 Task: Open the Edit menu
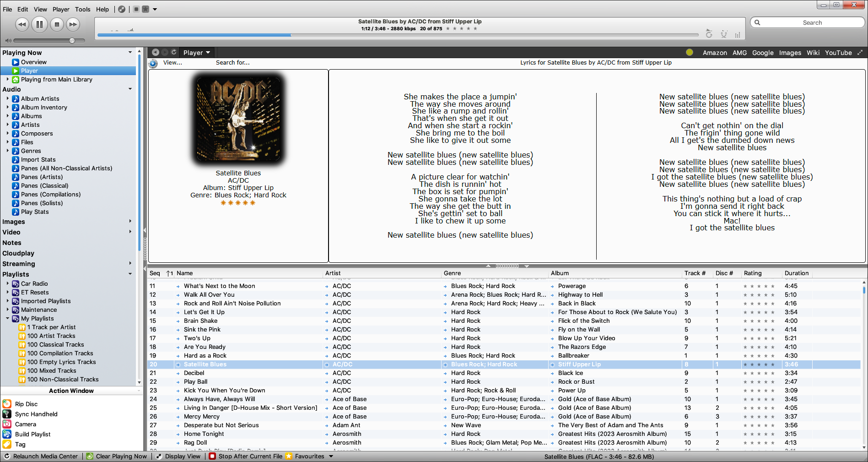tap(23, 9)
